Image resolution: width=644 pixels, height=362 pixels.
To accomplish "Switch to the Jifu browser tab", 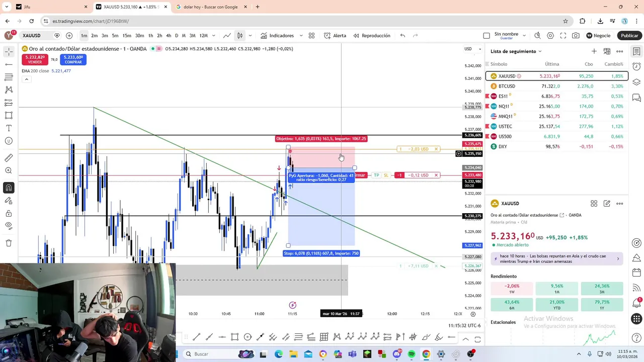I will 52,7.
